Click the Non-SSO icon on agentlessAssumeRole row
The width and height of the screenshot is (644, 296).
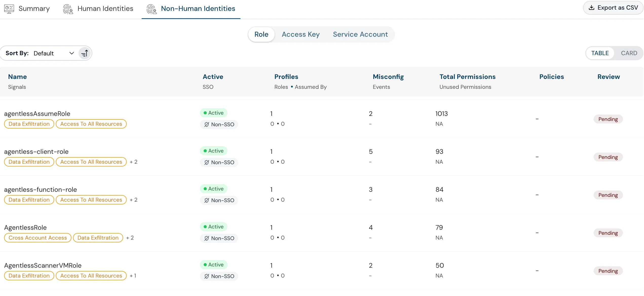point(206,124)
